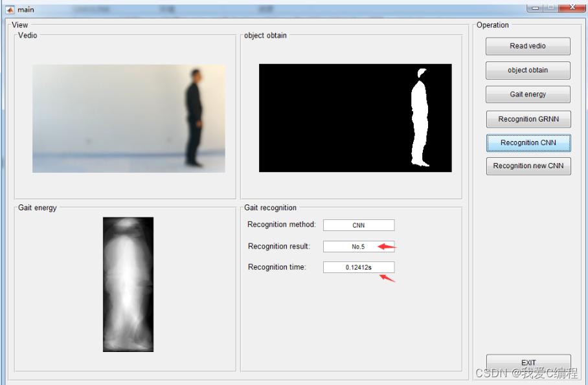This screenshot has height=385, width=588.
Task: Select the grayscale gait energy image
Action: (x=128, y=284)
